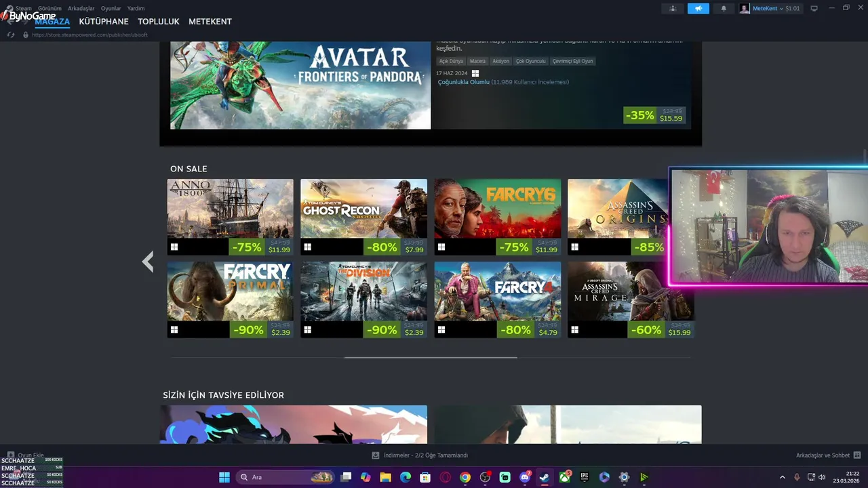
Task: Open the Settings gear in taskbar
Action: 625,477
